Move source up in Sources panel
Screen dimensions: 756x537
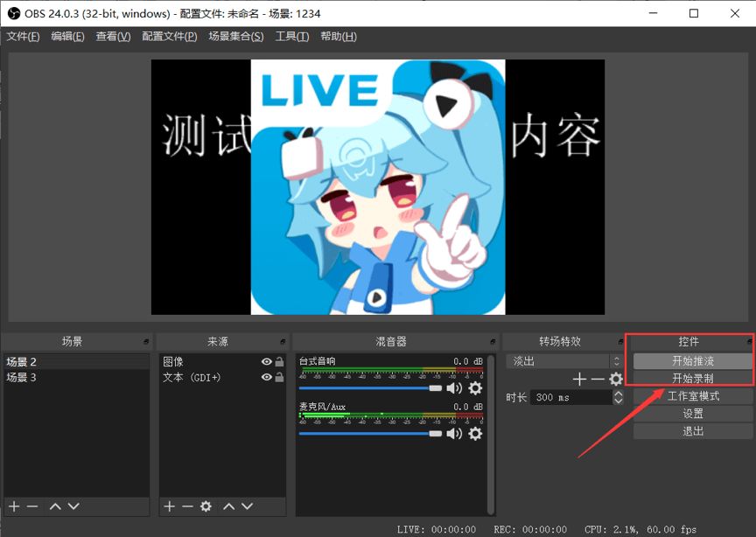229,506
